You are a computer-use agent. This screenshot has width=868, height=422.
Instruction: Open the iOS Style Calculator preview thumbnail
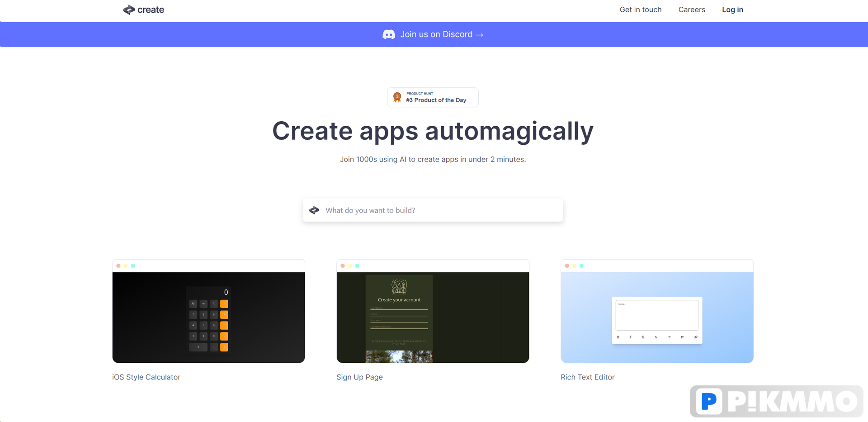click(x=208, y=311)
